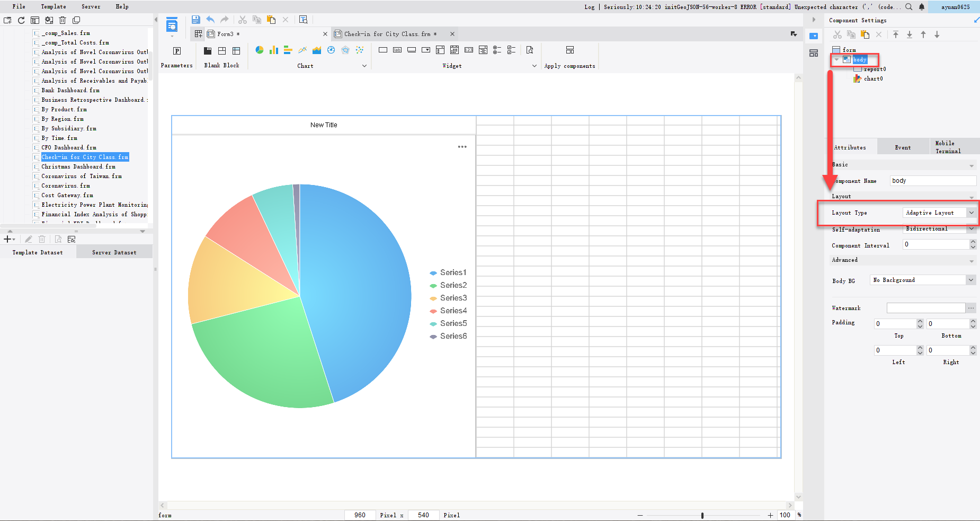Screen dimensions: 980x521
Task: Click the Watermark ellipsis button
Action: click(971, 308)
